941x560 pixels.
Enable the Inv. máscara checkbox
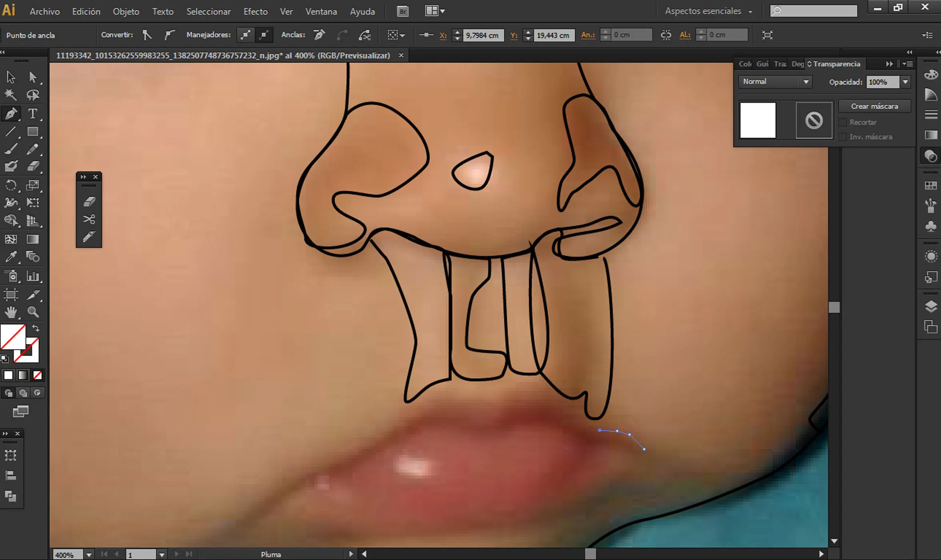[x=843, y=137]
